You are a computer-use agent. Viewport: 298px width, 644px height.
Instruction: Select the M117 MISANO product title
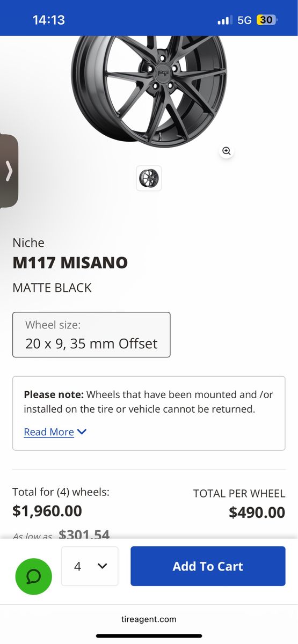tap(70, 263)
